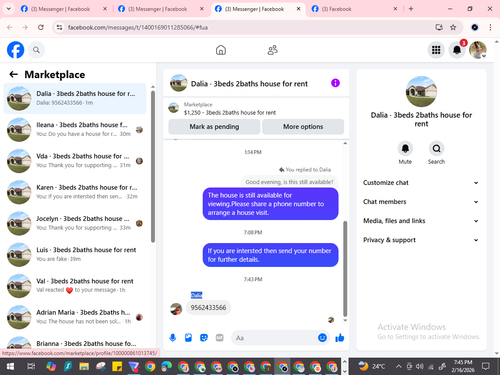The image size is (500, 375).
Task: Click the Mark as pending button
Action: point(214,127)
